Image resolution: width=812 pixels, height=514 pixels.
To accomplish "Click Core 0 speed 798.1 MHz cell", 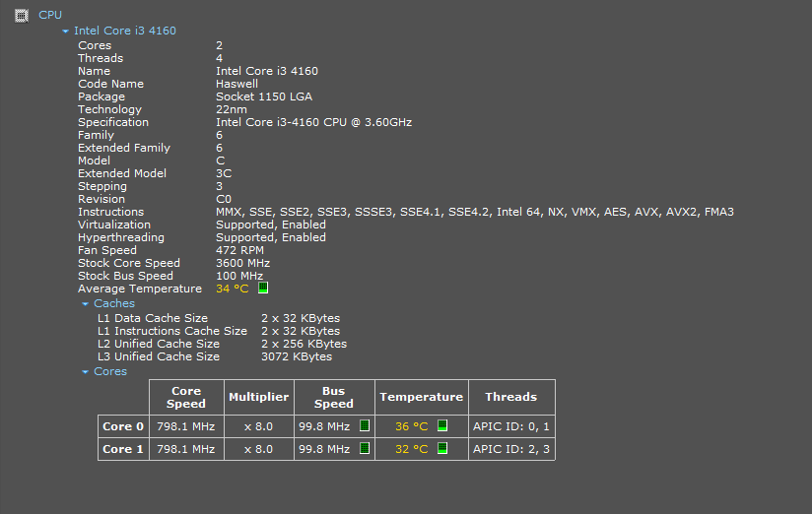I will point(186,426).
